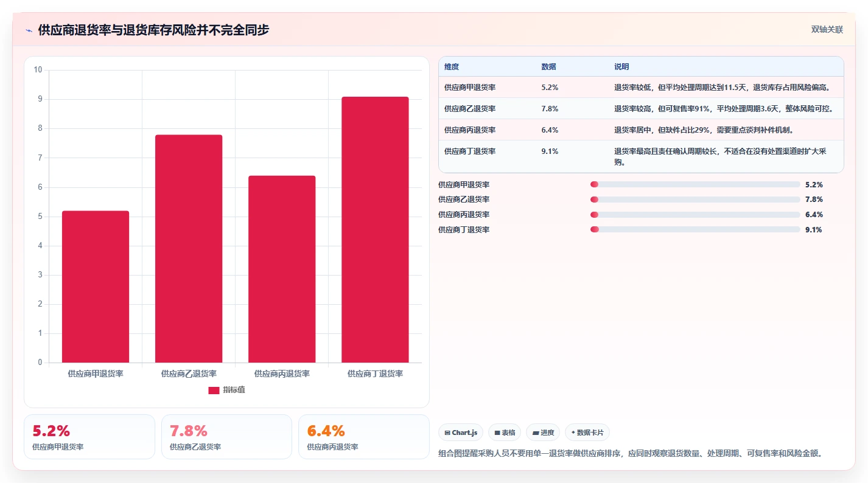The image size is (868, 483).
Task: Click the 进度 tag chip
Action: 543,433
